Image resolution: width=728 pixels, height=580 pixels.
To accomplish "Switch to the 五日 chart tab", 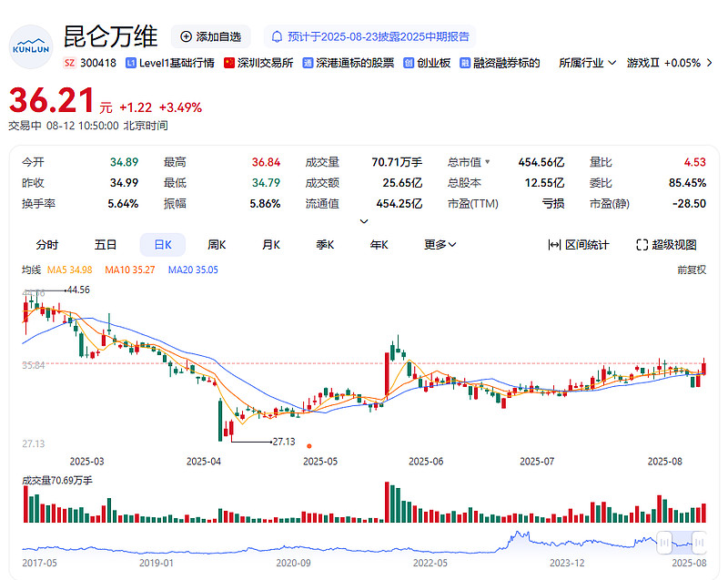I will (106, 245).
